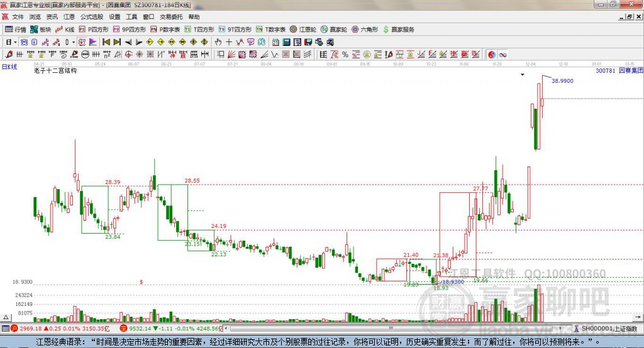
Task: Open the calculator icon
Action: [x=286, y=42]
